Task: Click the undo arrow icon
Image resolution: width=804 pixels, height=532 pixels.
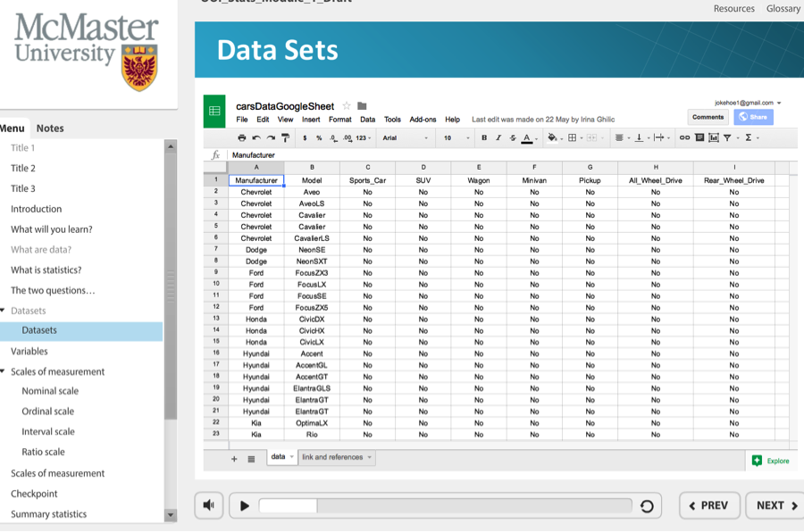Action: 256,138
